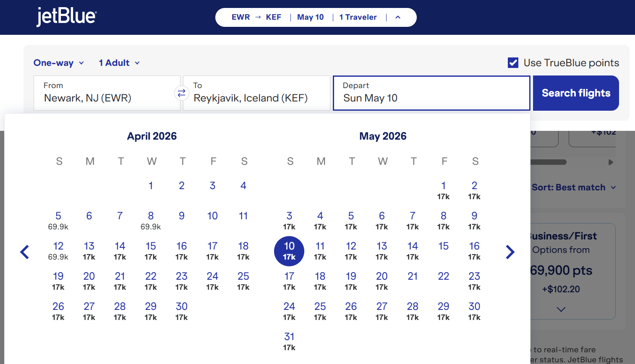This screenshot has width=635, height=364.
Task: Navigate to previous month with left arrow
Action: click(25, 252)
